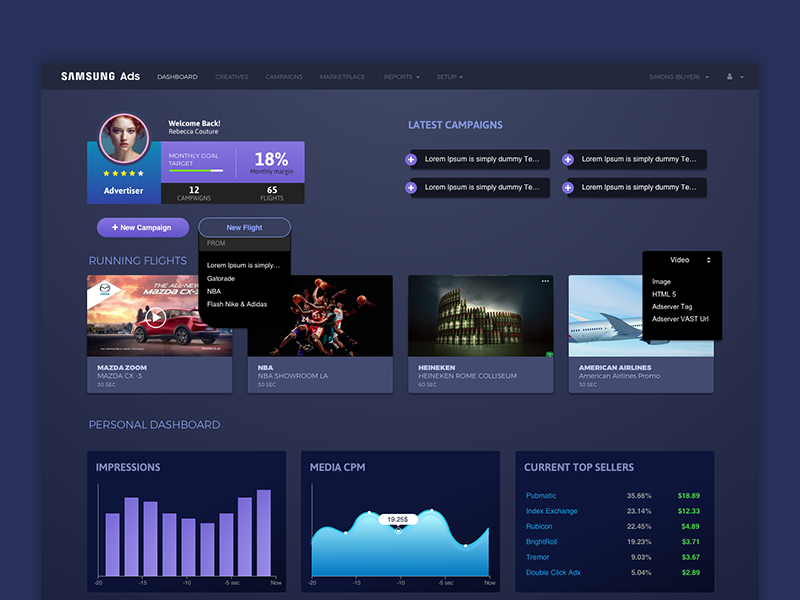Click the New Flight button
The height and width of the screenshot is (600, 800).
pos(244,228)
